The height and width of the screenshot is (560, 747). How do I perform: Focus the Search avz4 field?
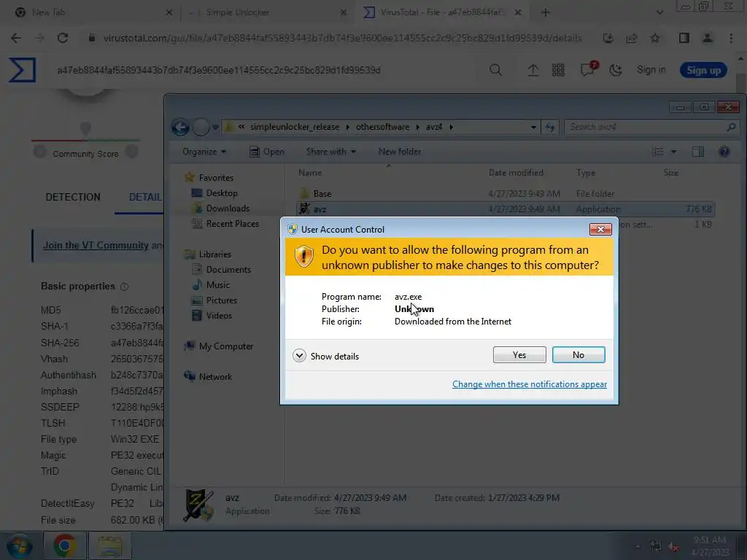pos(651,127)
